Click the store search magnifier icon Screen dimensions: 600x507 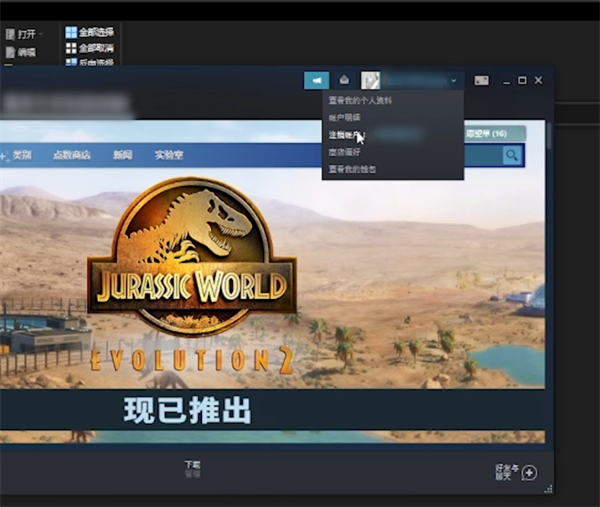pyautogui.click(x=512, y=155)
